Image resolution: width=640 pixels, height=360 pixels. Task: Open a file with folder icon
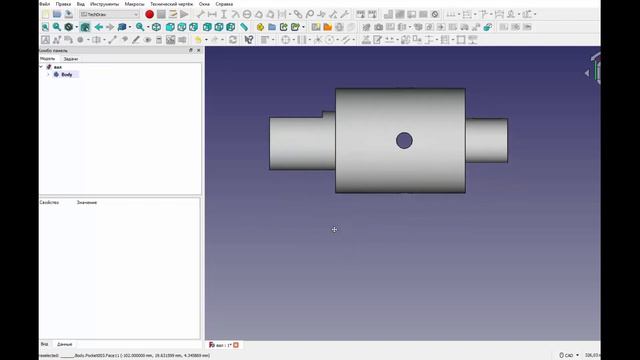[x=57, y=14]
